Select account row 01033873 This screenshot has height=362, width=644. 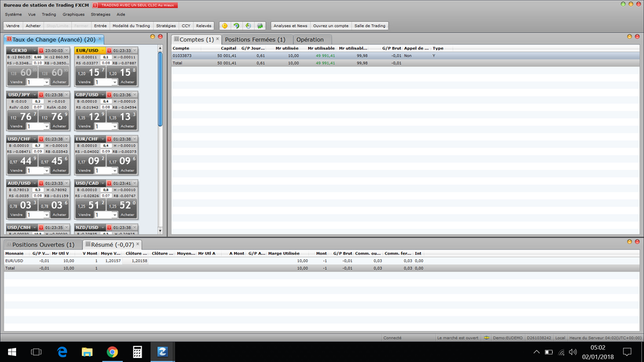[x=405, y=56]
